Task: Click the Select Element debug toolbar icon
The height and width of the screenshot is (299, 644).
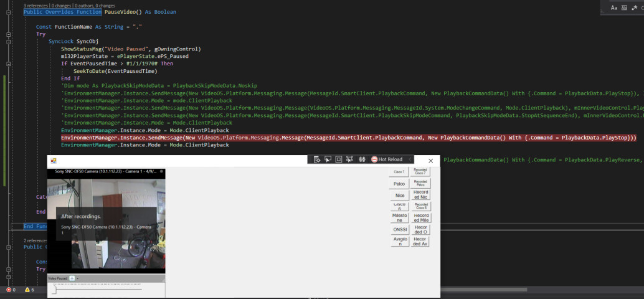Action: (x=328, y=159)
